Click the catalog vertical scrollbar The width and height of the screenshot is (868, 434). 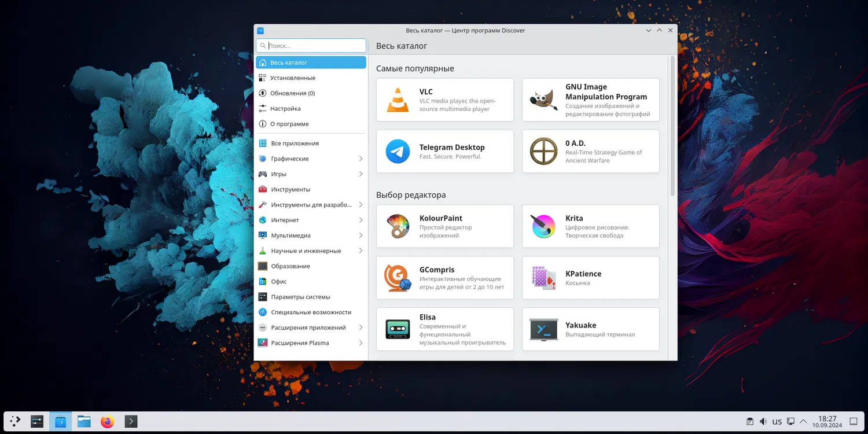pyautogui.click(x=672, y=126)
